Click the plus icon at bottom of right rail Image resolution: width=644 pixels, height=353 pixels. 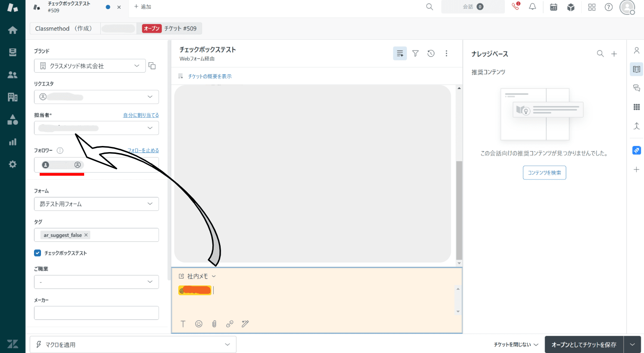click(636, 170)
